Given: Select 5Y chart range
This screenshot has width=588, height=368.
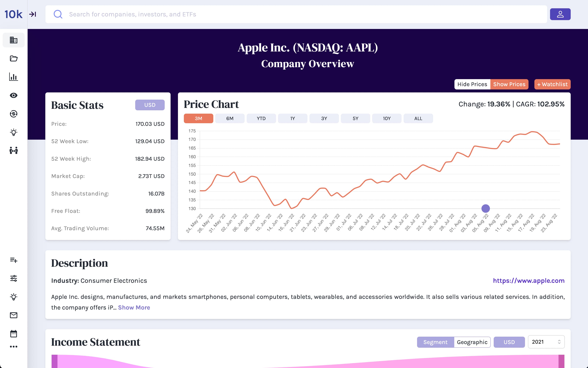Looking at the screenshot, I should pyautogui.click(x=356, y=119).
